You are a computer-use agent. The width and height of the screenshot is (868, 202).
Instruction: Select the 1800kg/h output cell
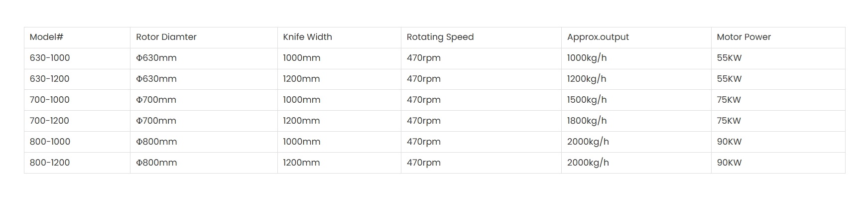click(636, 121)
